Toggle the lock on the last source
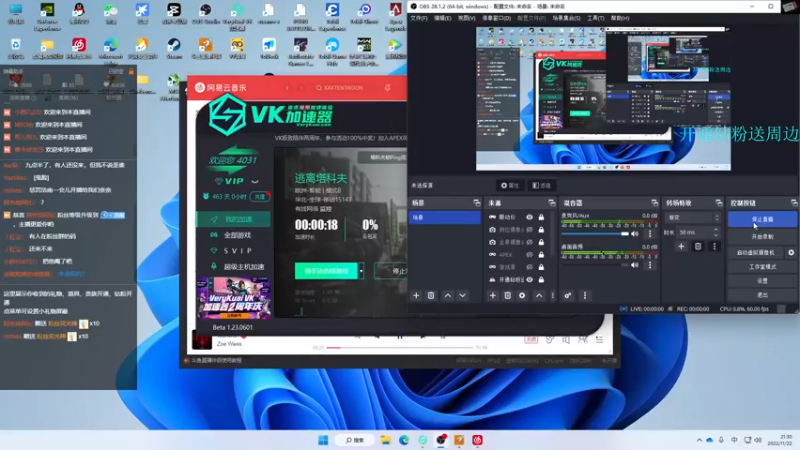The height and width of the screenshot is (450, 800). [541, 280]
